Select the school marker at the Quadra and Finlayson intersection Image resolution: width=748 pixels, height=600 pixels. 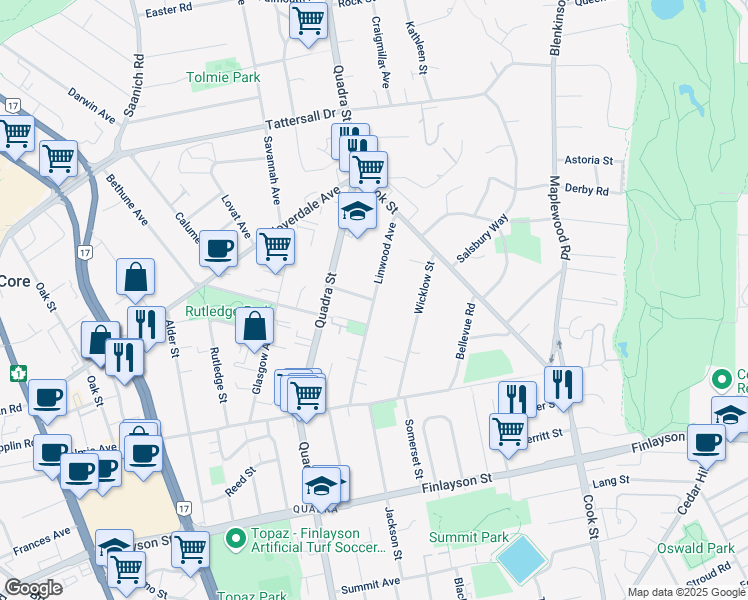coord(322,486)
